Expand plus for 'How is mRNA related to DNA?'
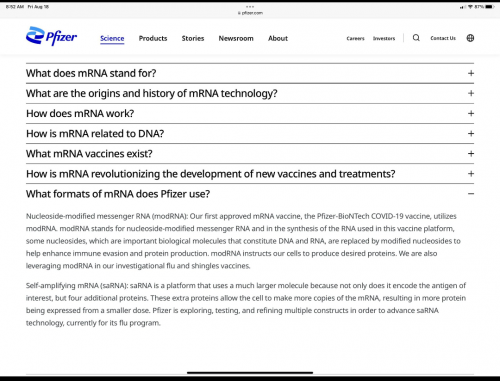Viewport: 500px width, 381px height. 471,134
